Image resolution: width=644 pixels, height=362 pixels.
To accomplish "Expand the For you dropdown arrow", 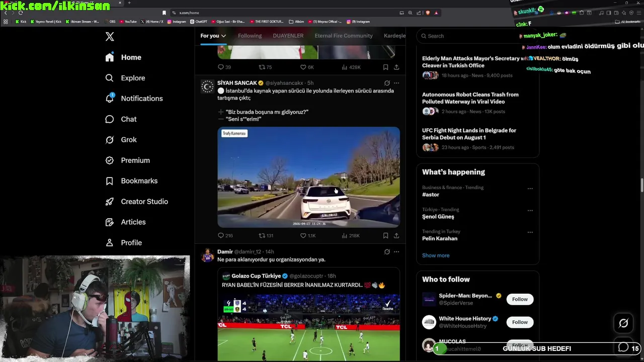I will pyautogui.click(x=223, y=36).
